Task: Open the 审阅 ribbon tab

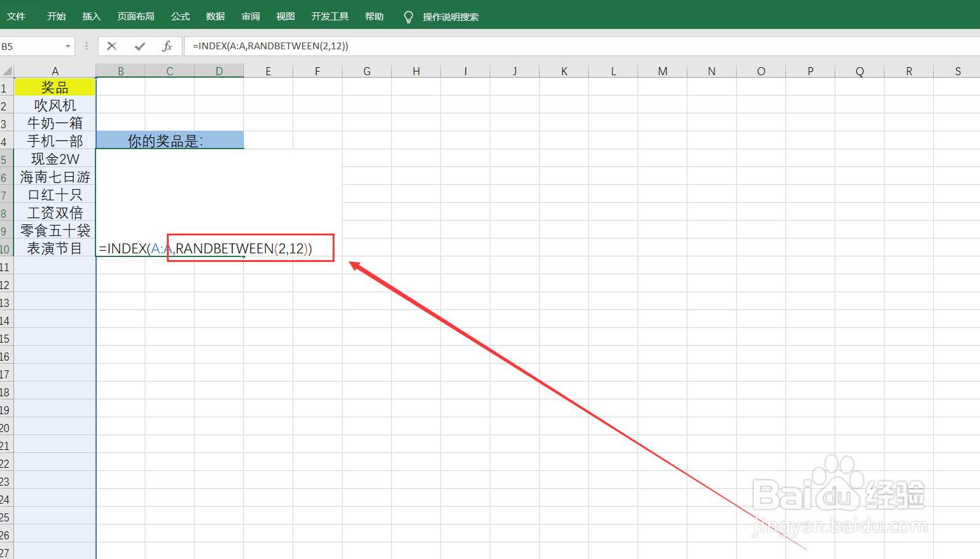Action: pyautogui.click(x=251, y=17)
